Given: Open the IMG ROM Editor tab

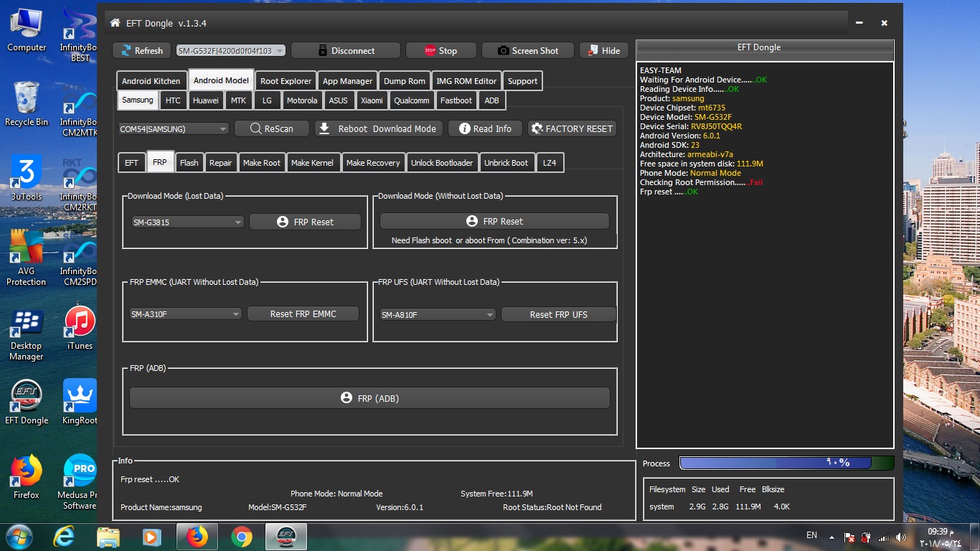Looking at the screenshot, I should coord(466,81).
